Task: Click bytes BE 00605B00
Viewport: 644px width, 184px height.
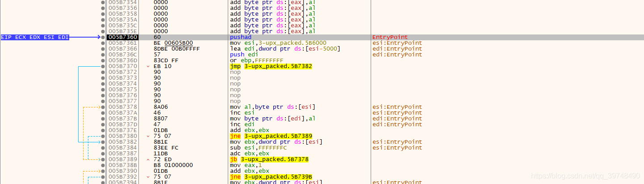Action: [x=173, y=43]
